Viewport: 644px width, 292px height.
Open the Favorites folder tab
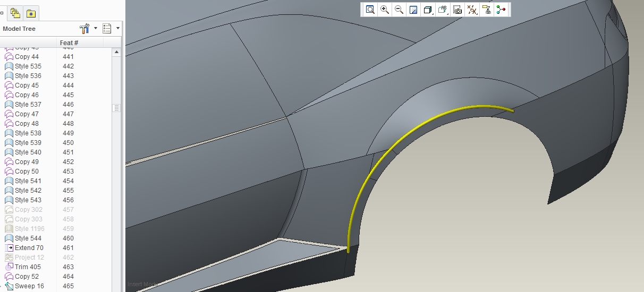[31, 13]
